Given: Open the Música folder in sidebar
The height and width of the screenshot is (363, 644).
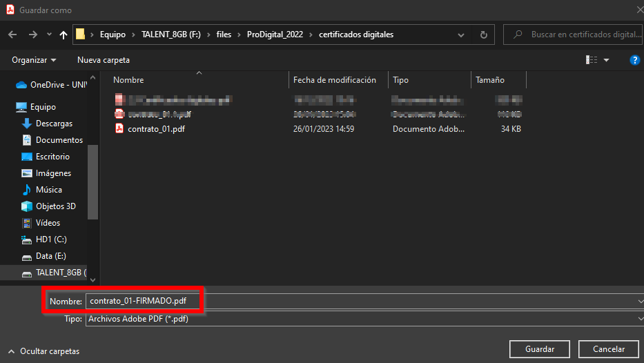Looking at the screenshot, I should (x=48, y=190).
